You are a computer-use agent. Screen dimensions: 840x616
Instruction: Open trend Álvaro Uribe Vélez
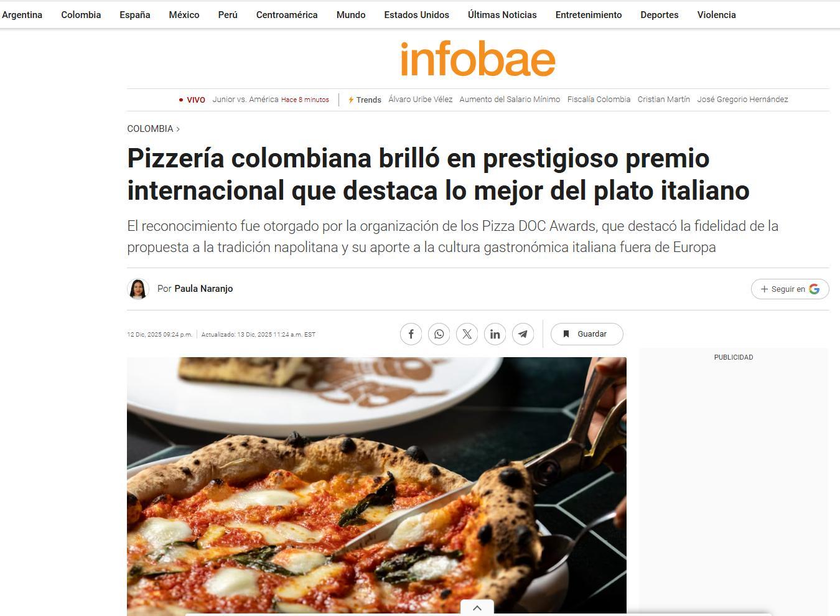421,100
